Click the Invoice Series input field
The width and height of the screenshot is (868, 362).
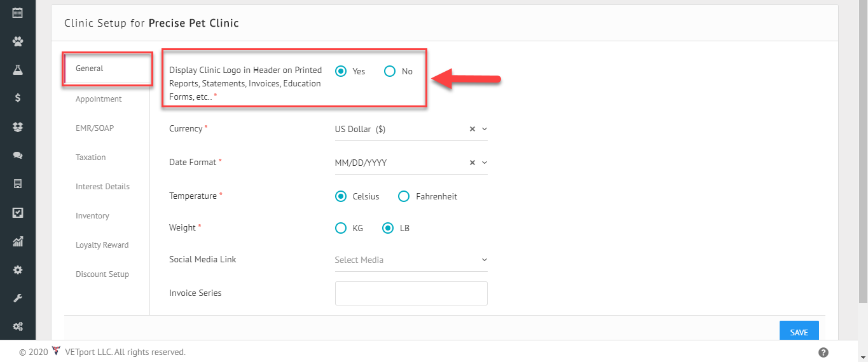[x=411, y=293]
